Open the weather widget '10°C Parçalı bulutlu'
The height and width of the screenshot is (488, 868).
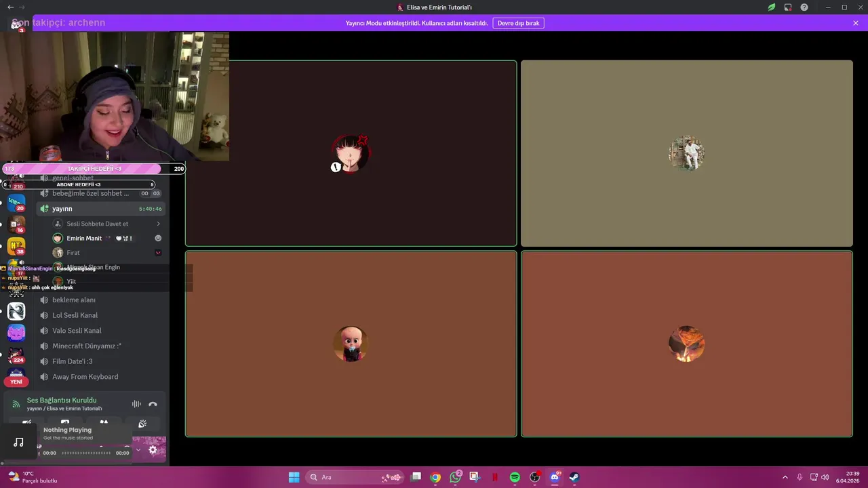[x=32, y=477]
